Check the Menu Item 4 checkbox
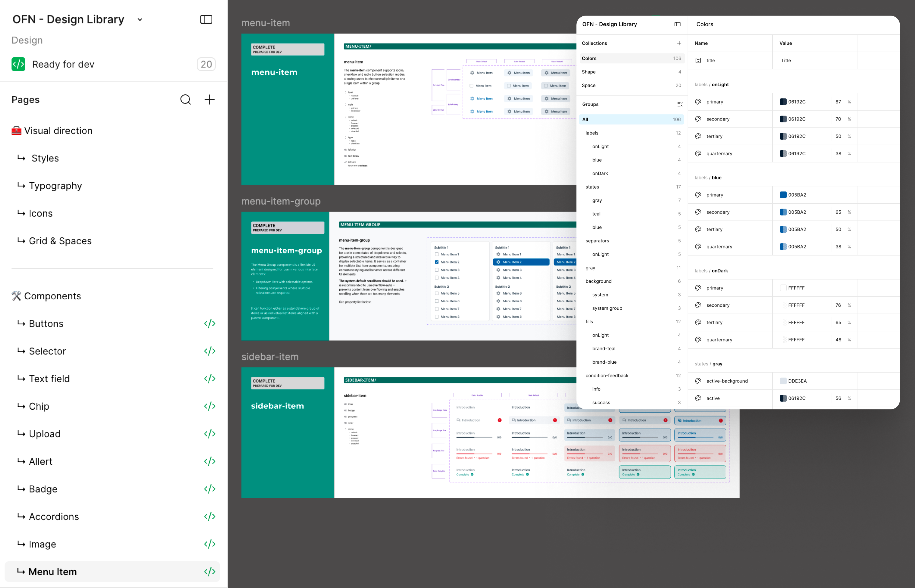The width and height of the screenshot is (915, 588). coord(437,278)
